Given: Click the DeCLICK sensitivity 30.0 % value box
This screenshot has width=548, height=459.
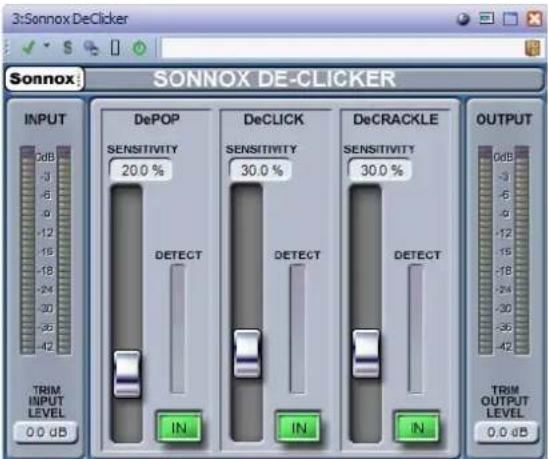Looking at the screenshot, I should click(261, 170).
